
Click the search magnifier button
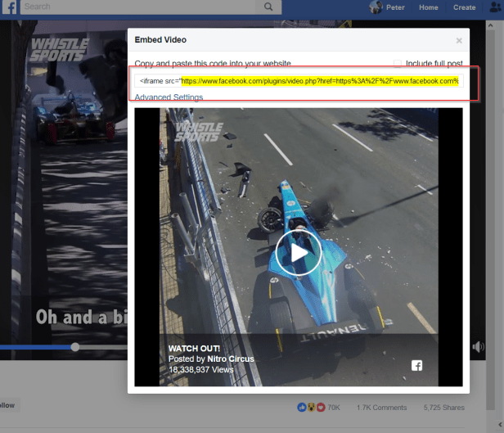(268, 7)
